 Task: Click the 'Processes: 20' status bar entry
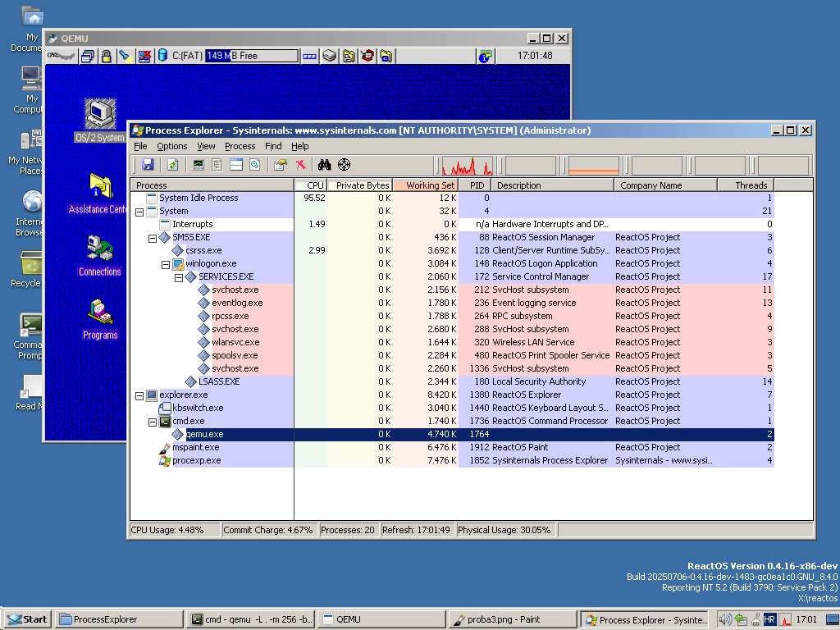348,530
